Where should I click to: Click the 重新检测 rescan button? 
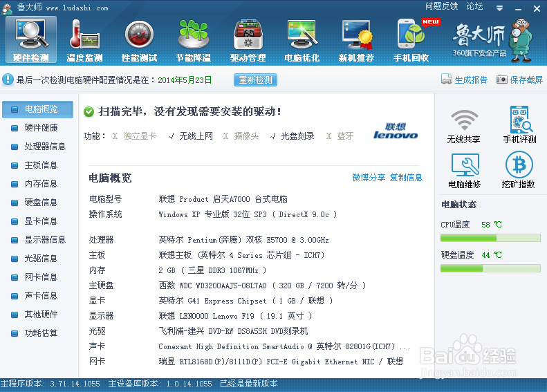[255, 80]
